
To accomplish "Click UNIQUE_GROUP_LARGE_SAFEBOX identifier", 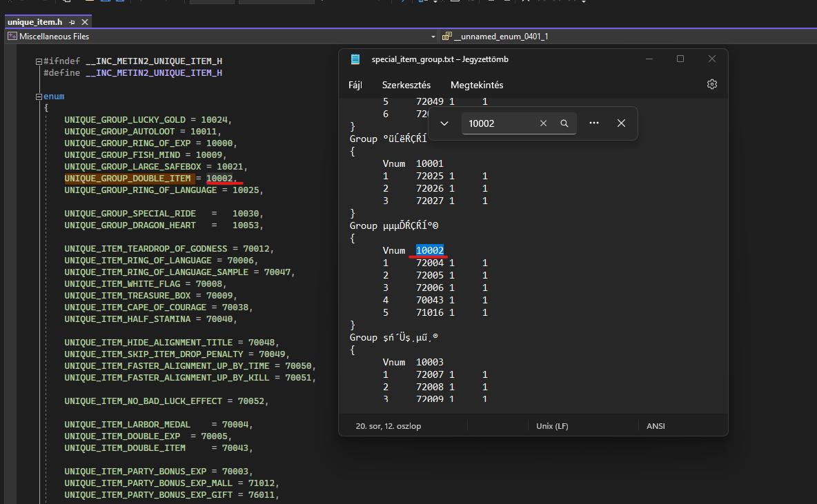I will pyautogui.click(x=133, y=167).
